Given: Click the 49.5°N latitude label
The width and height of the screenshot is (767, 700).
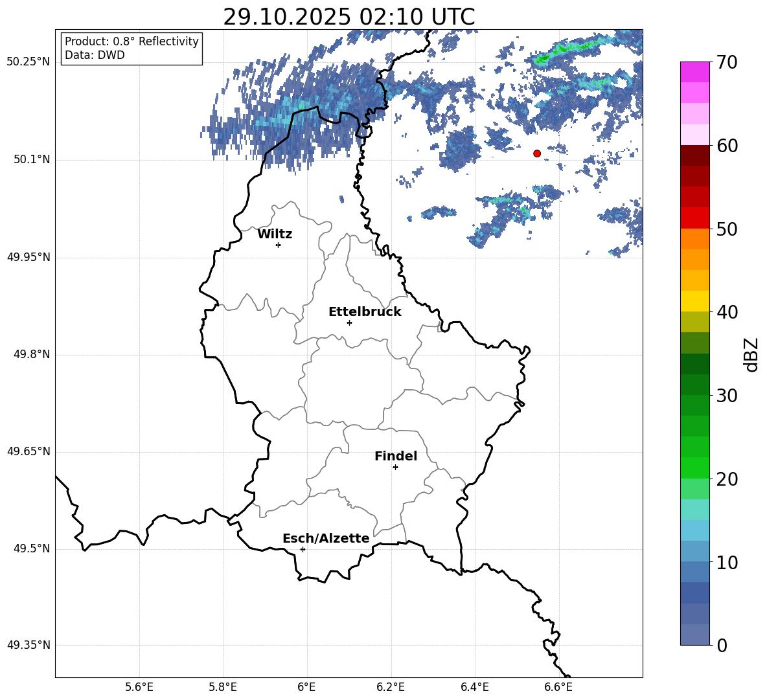Looking at the screenshot, I should [31, 549].
